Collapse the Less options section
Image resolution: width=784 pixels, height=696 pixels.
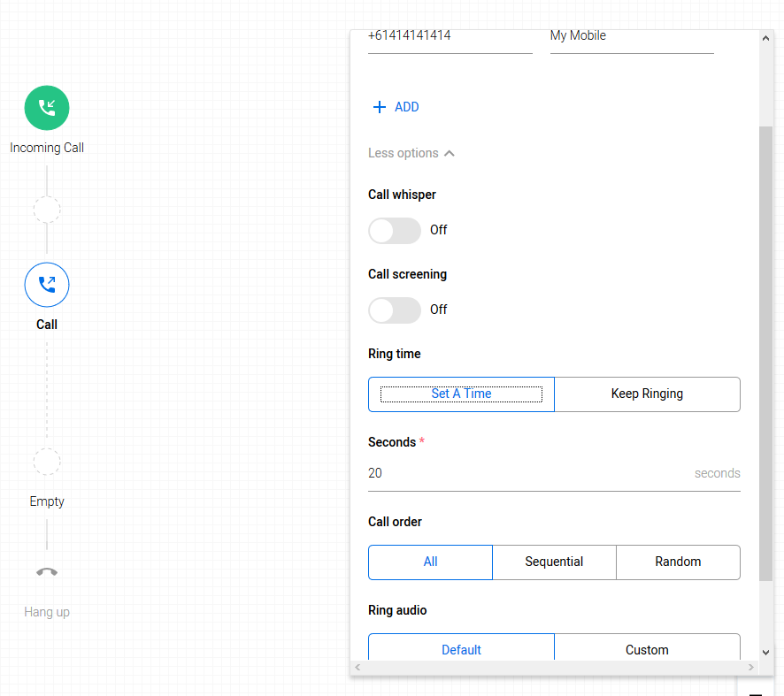click(x=411, y=153)
